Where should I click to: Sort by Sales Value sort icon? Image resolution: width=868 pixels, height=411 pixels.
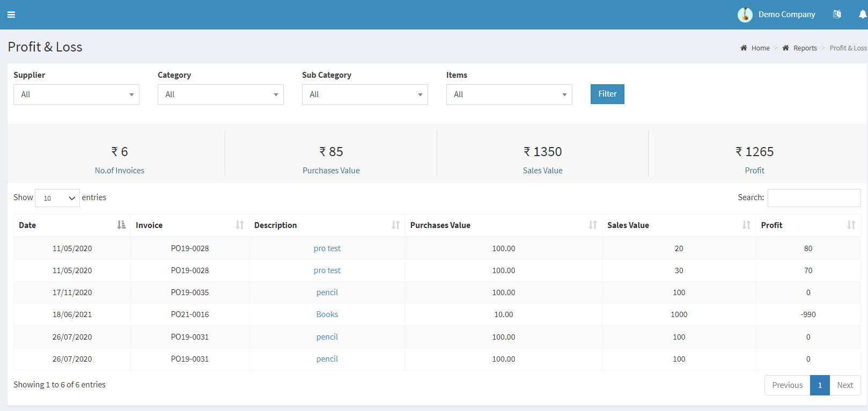[x=746, y=225]
